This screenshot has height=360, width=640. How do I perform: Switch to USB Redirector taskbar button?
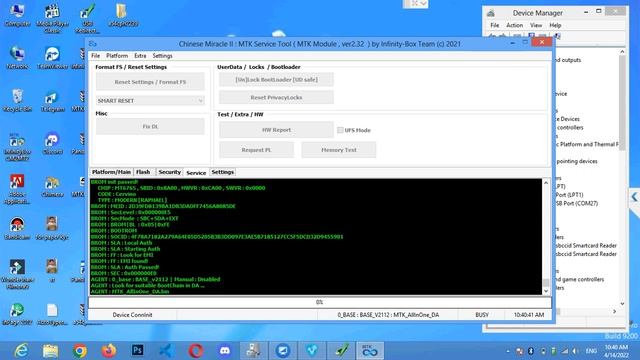341,351
